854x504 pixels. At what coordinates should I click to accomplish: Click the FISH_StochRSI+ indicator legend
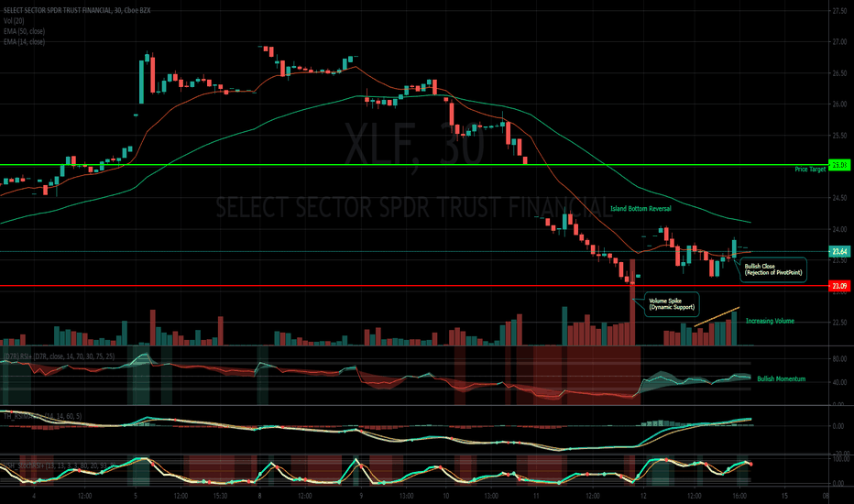59,466
